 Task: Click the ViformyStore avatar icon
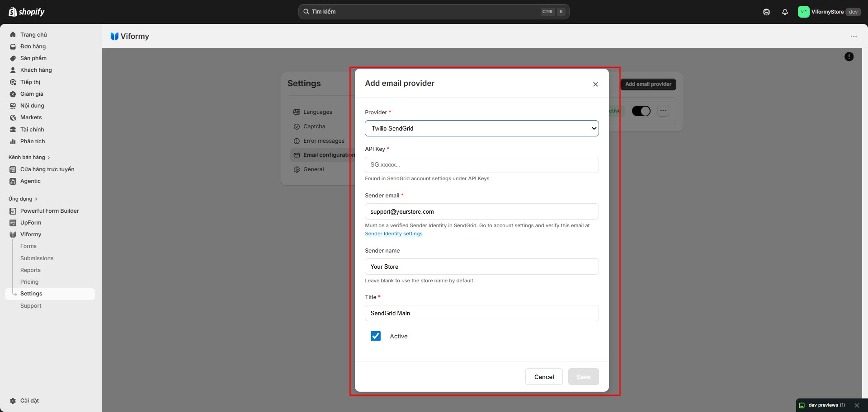803,12
